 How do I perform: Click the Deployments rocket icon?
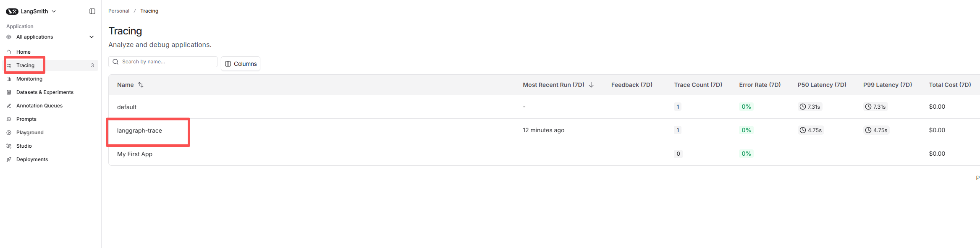coord(9,159)
